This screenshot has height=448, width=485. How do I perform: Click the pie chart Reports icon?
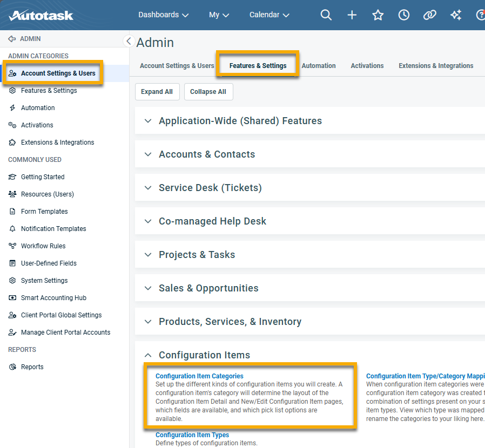pyautogui.click(x=12, y=367)
